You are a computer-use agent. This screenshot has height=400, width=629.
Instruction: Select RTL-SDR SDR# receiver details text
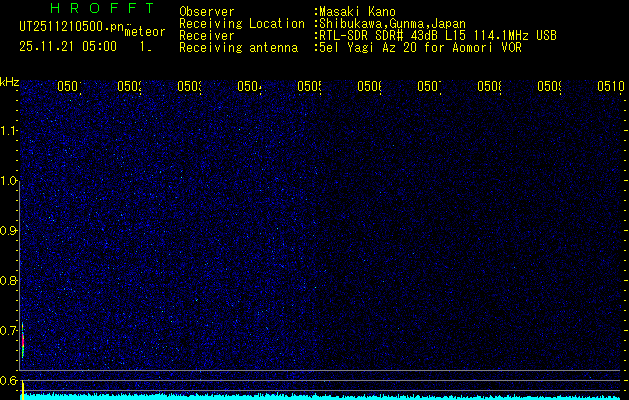click(x=438, y=36)
